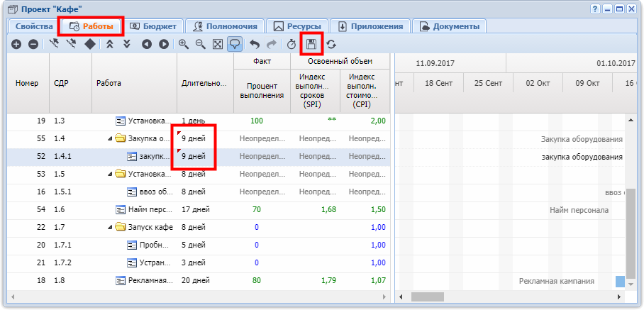
Task: Open the Приложения tab
Action: pos(370,27)
